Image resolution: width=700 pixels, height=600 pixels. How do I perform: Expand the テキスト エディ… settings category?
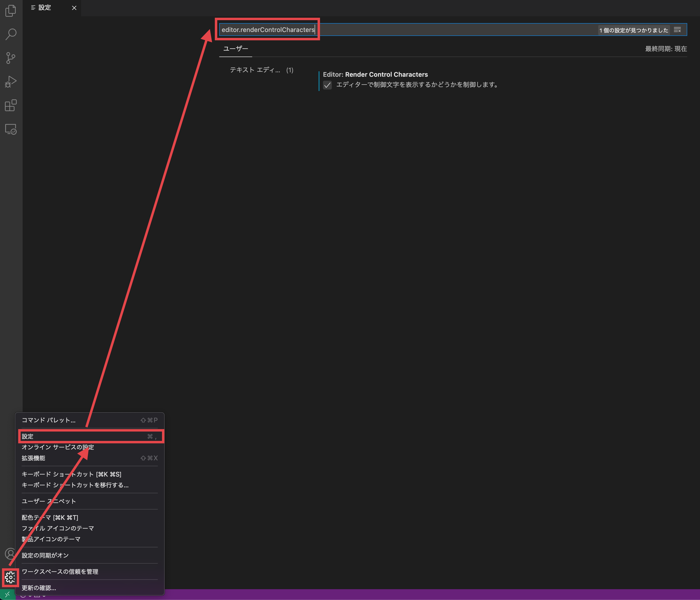[255, 70]
